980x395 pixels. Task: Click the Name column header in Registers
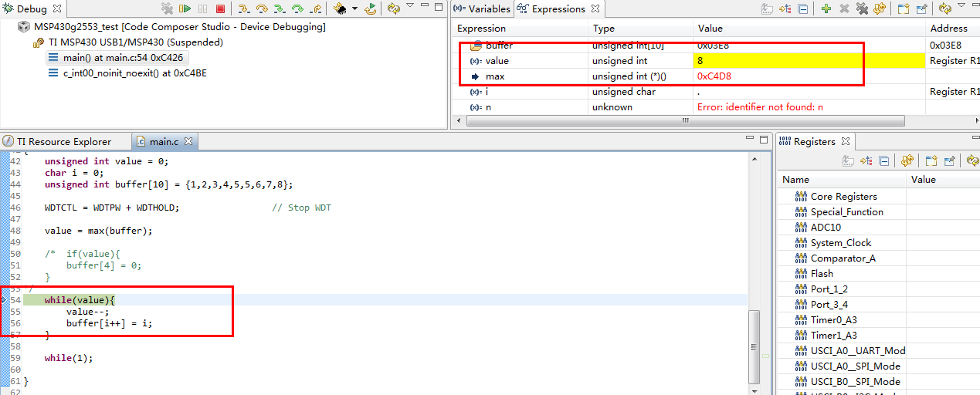(842, 179)
